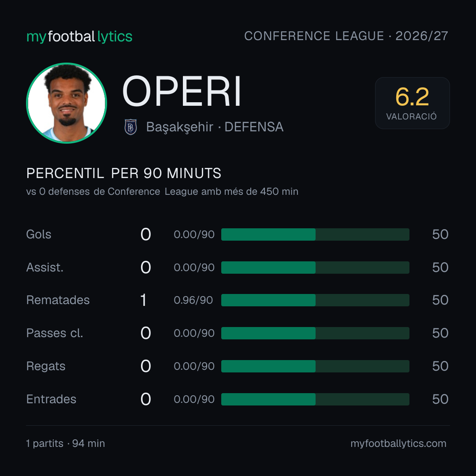The image size is (476, 476).
Task: Click the Başakşehir club crest icon
Action: click(130, 127)
